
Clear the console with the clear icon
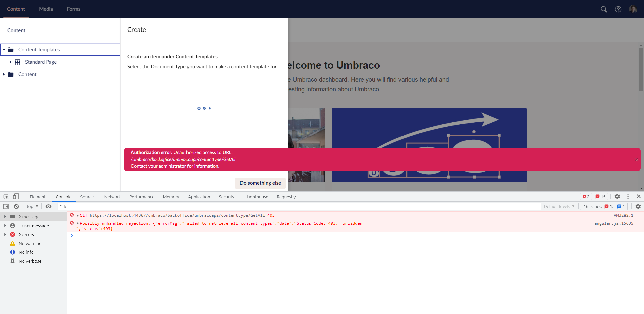[16, 206]
